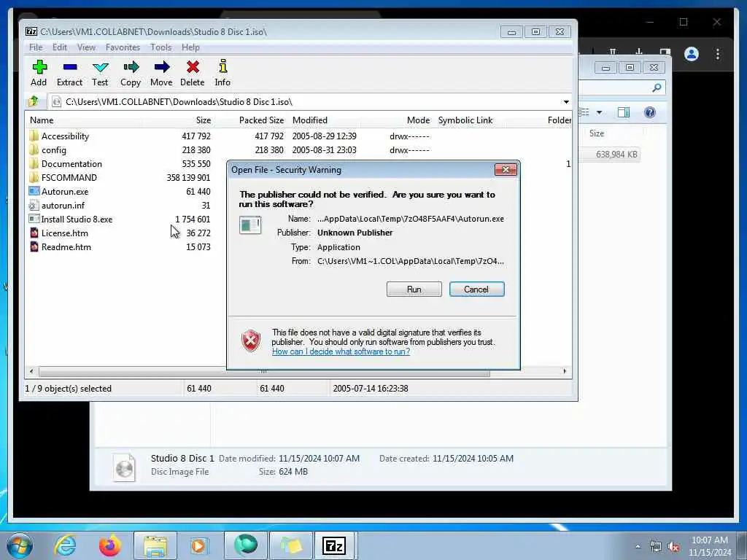This screenshot has width=747, height=560.
Task: Click the volume icon in system tray
Action: click(673, 546)
